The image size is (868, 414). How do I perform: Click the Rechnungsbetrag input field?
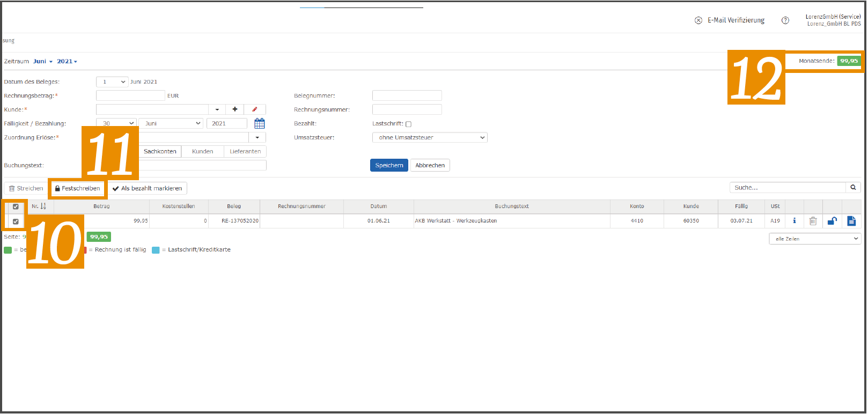(130, 95)
